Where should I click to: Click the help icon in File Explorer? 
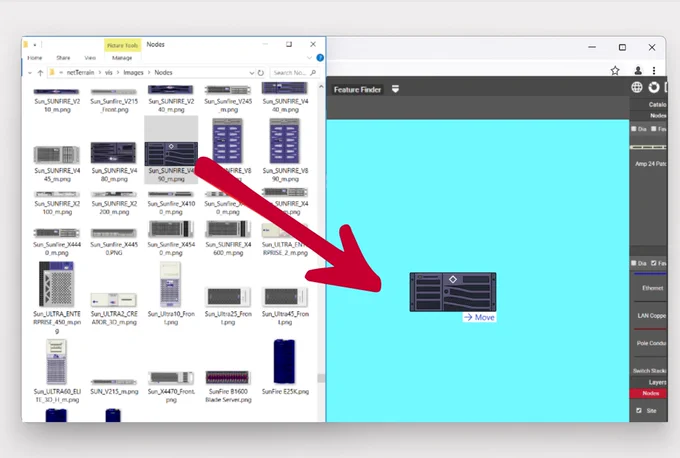[x=320, y=58]
